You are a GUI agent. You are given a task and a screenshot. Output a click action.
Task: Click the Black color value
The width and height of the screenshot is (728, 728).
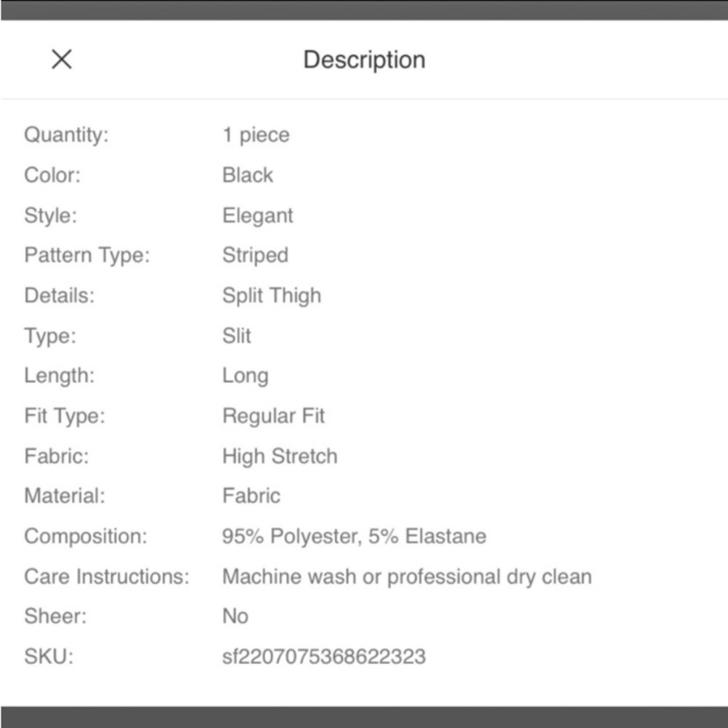pos(248,175)
